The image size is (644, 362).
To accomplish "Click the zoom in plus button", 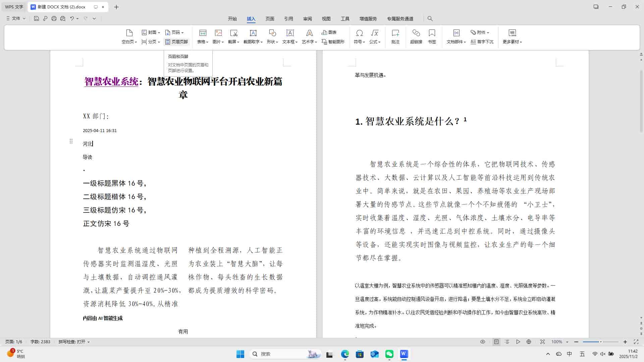I will click(625, 342).
